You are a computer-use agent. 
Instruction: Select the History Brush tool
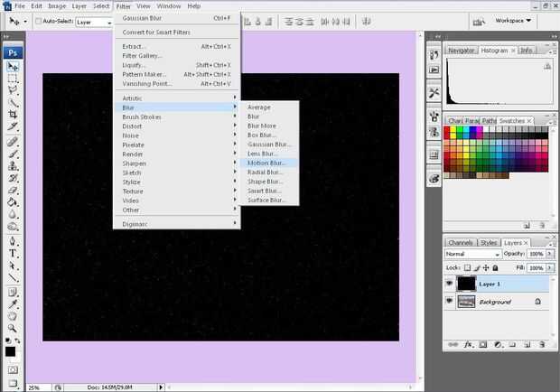pyautogui.click(x=13, y=178)
